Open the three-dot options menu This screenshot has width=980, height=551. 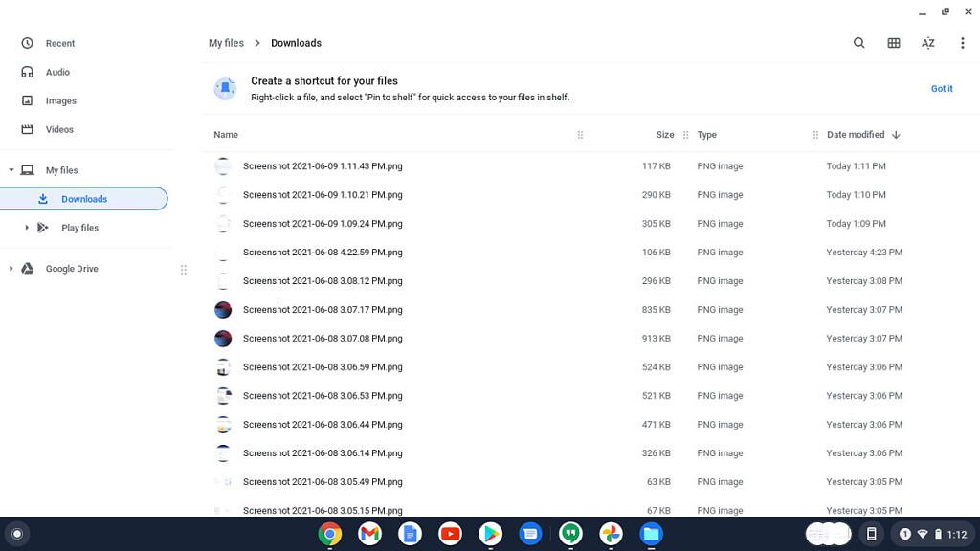962,42
